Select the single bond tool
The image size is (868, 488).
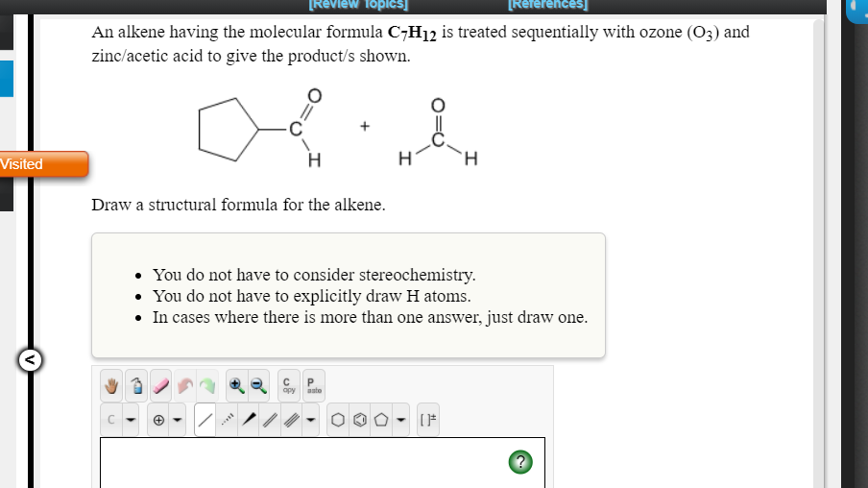[x=205, y=420]
